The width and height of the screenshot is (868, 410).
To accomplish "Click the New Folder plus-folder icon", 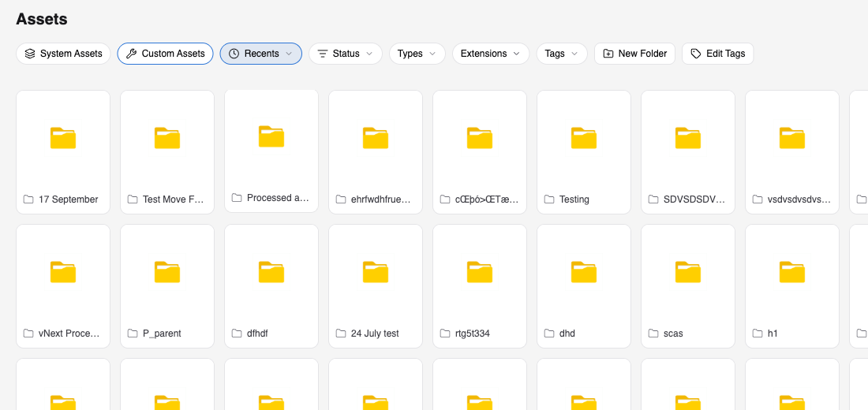I will (x=608, y=54).
